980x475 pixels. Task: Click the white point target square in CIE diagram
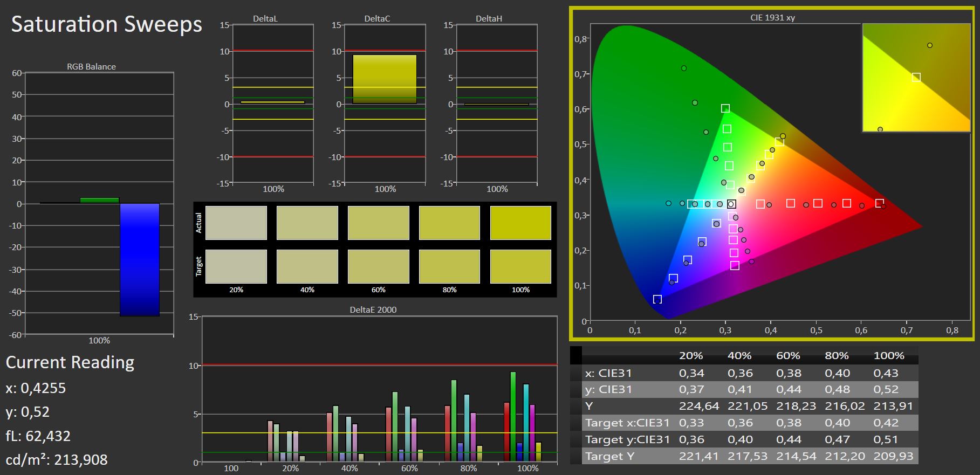(x=731, y=204)
